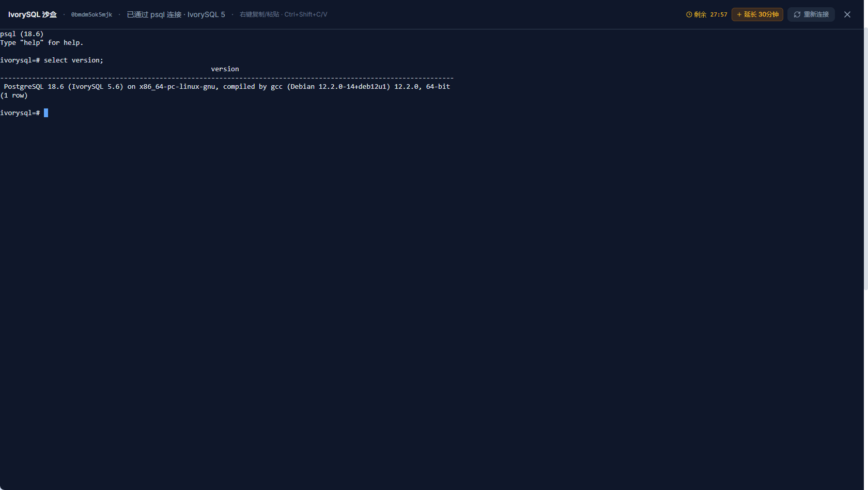Click the psql connection status text
This screenshot has height=490, width=868.
coord(176,14)
